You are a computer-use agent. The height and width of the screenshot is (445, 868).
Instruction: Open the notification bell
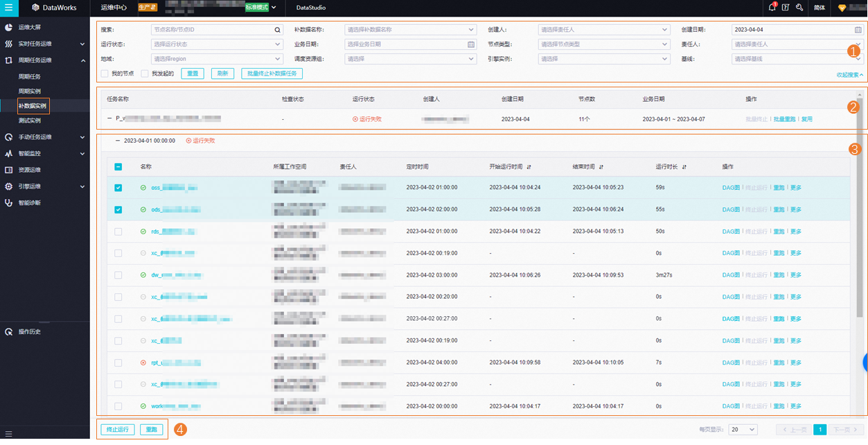(772, 8)
